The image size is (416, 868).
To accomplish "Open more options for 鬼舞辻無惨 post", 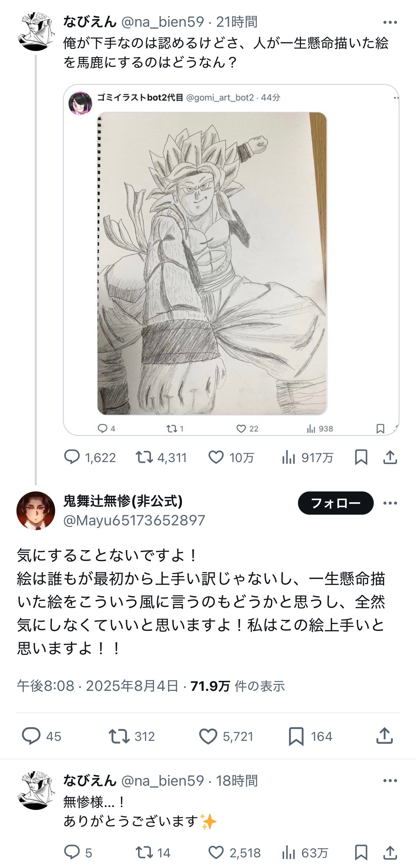I will tap(390, 503).
